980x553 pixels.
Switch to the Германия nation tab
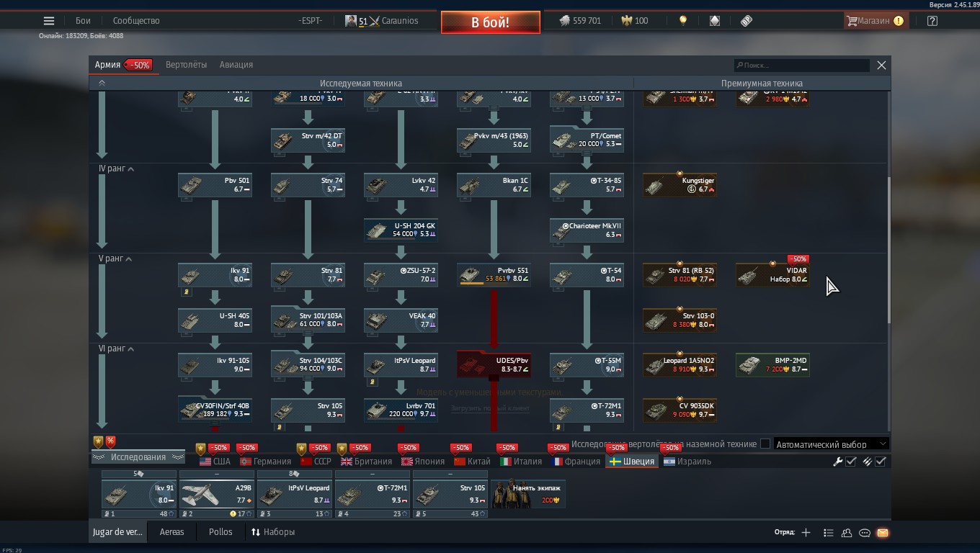pos(266,462)
